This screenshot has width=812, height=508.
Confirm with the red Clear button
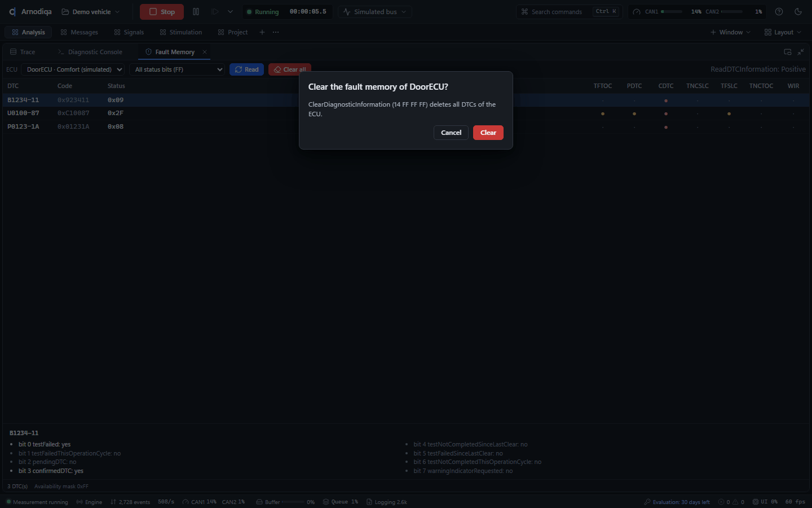[x=488, y=133]
